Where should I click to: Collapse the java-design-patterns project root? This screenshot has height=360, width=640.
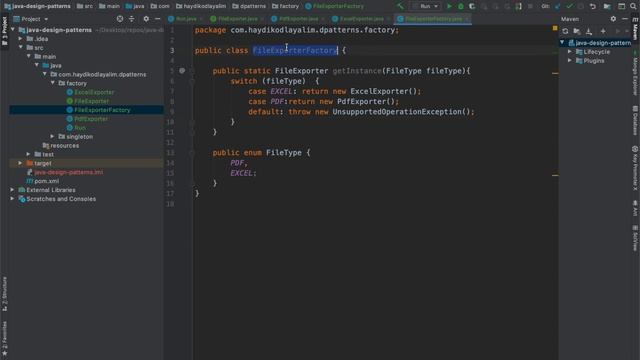coord(13,30)
